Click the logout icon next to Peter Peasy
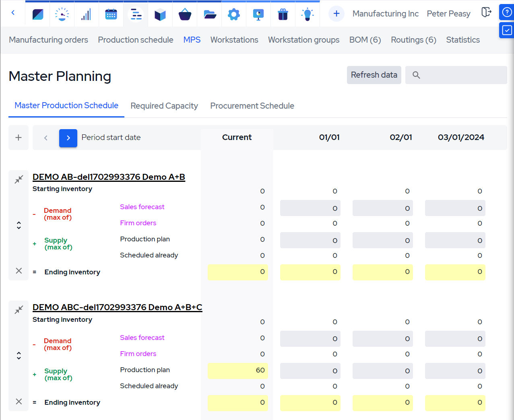Viewport: 514px width, 420px height. tap(486, 12)
